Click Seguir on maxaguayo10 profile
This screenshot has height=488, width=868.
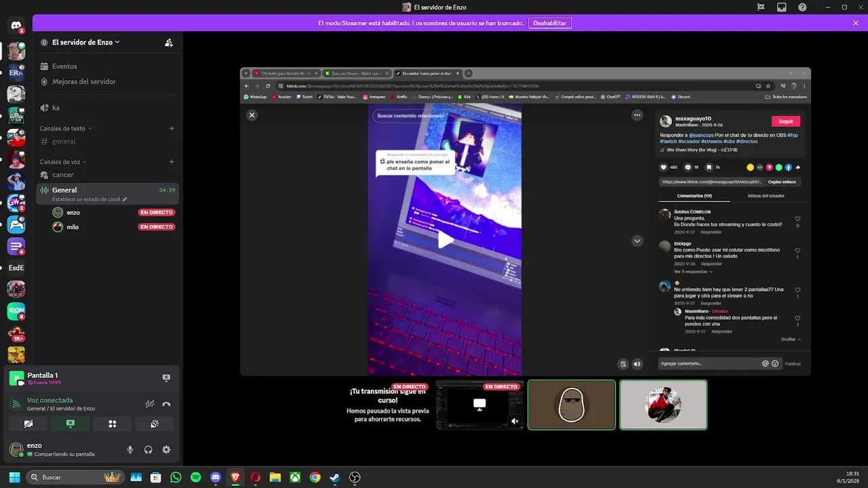coord(786,121)
